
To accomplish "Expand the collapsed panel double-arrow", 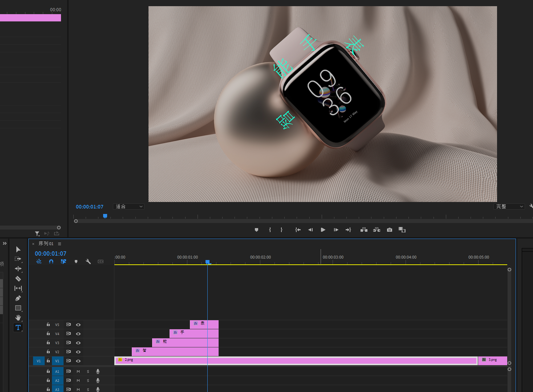I will coord(5,243).
